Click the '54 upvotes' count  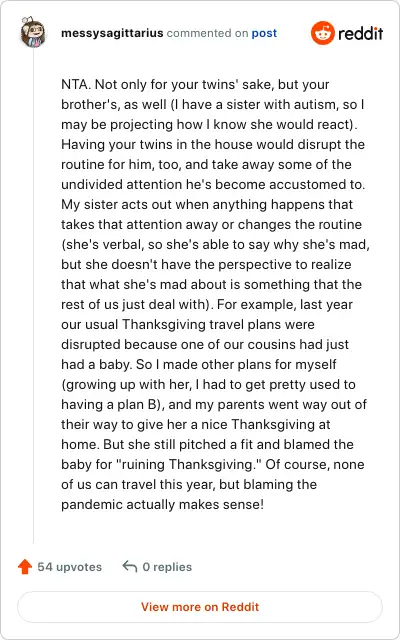[x=69, y=567]
